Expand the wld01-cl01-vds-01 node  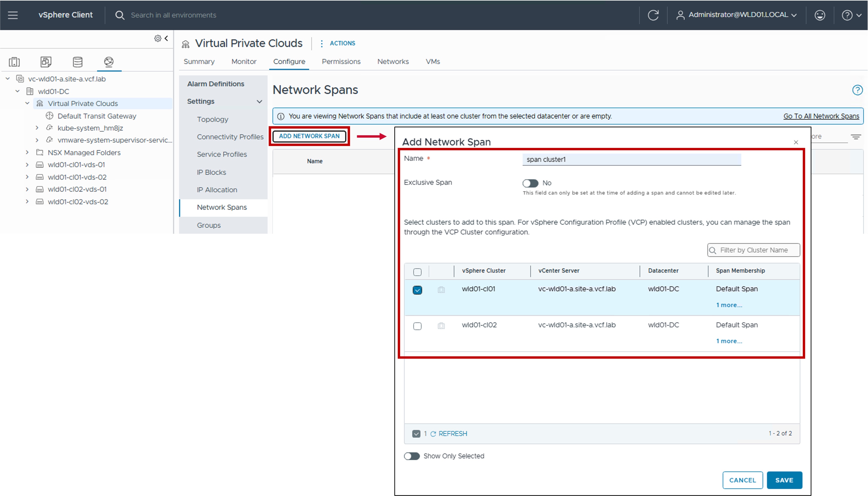click(x=27, y=165)
